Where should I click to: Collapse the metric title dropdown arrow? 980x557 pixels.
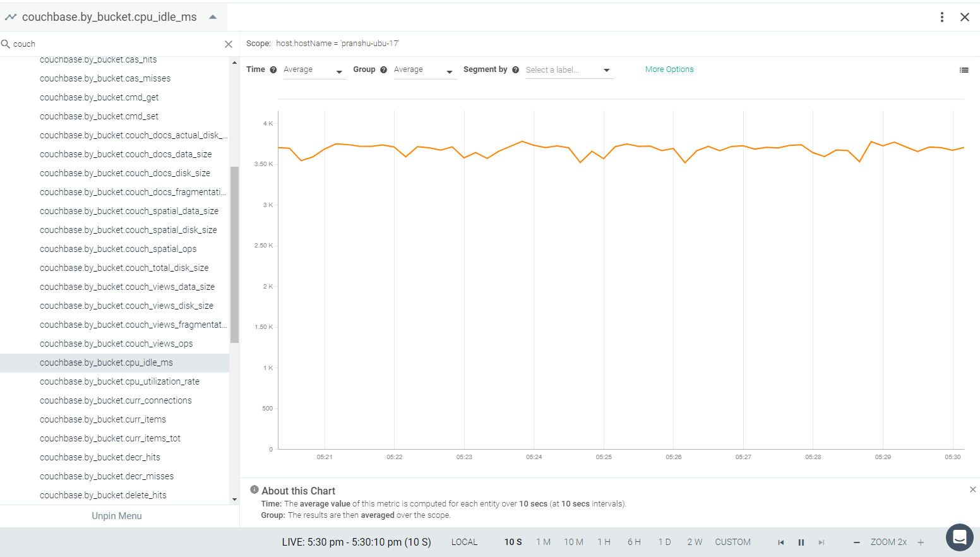click(213, 17)
